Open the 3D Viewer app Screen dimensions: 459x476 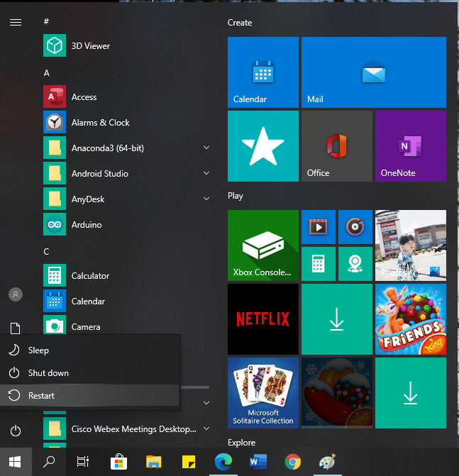pos(126,46)
